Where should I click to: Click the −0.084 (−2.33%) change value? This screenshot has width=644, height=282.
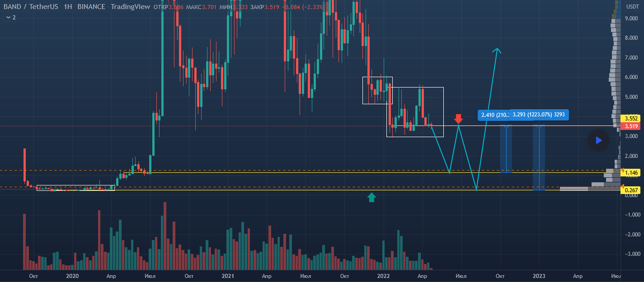303,7
